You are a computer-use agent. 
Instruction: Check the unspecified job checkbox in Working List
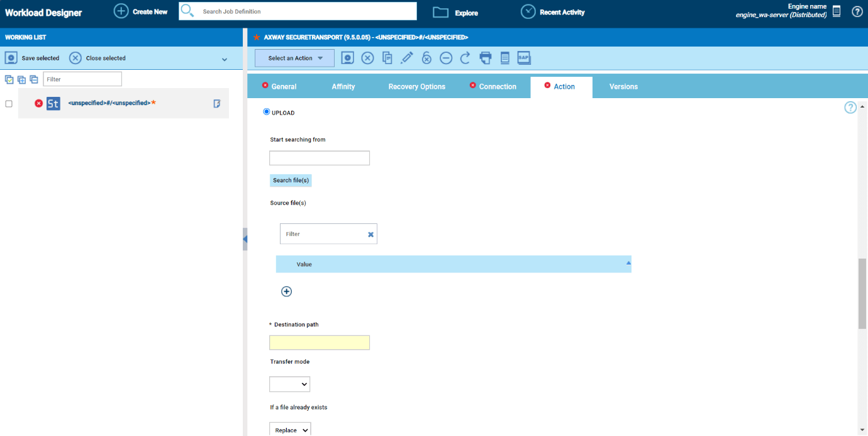(9, 104)
